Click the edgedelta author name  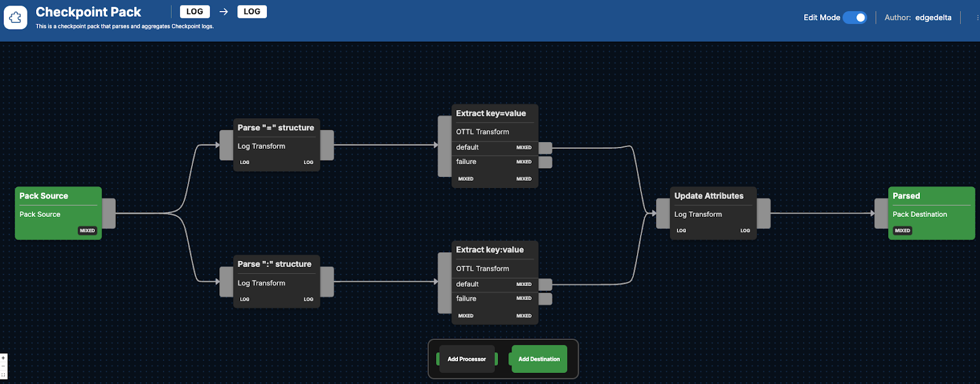click(933, 18)
